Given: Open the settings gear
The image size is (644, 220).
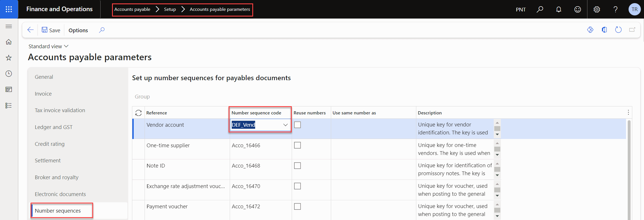Looking at the screenshot, I should click(x=597, y=9).
